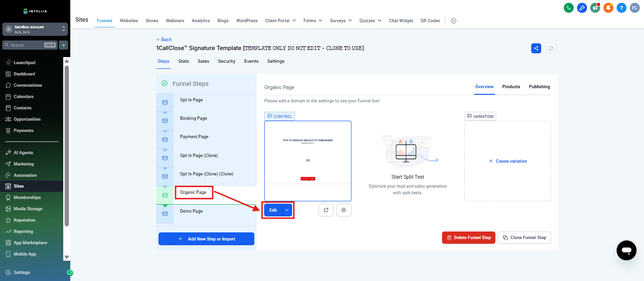Expand the Edit button dropdown arrow
This screenshot has height=281, width=644.
287,210
